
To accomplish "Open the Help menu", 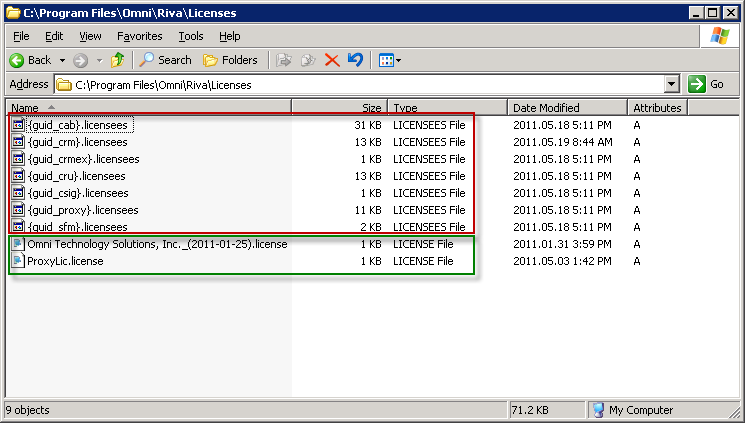I will (229, 36).
